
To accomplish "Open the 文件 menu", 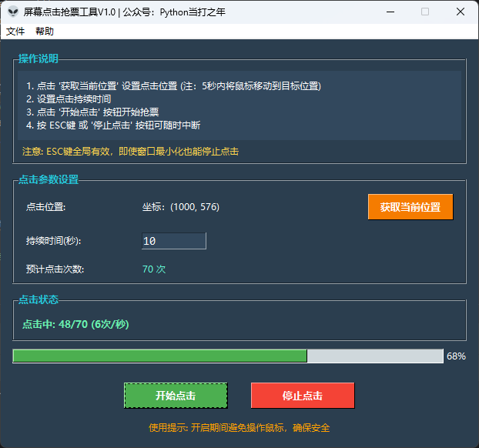I will 15,31.
